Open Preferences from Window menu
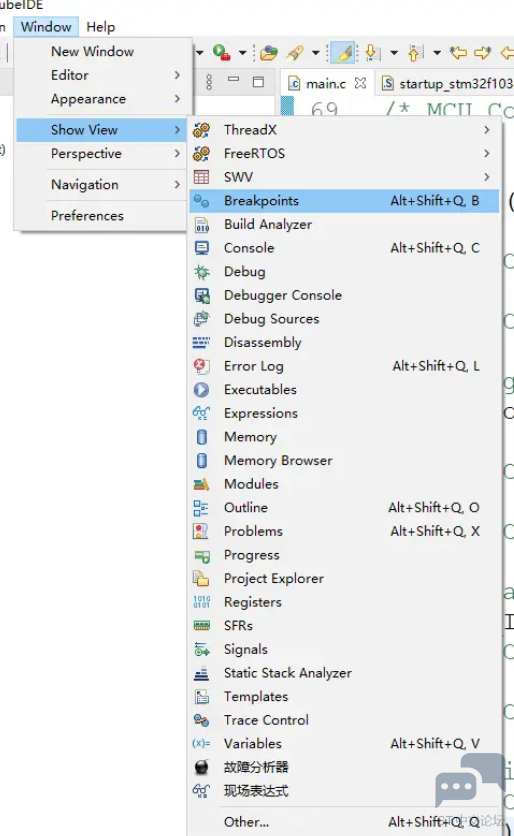This screenshot has width=514, height=836. [x=103, y=215]
